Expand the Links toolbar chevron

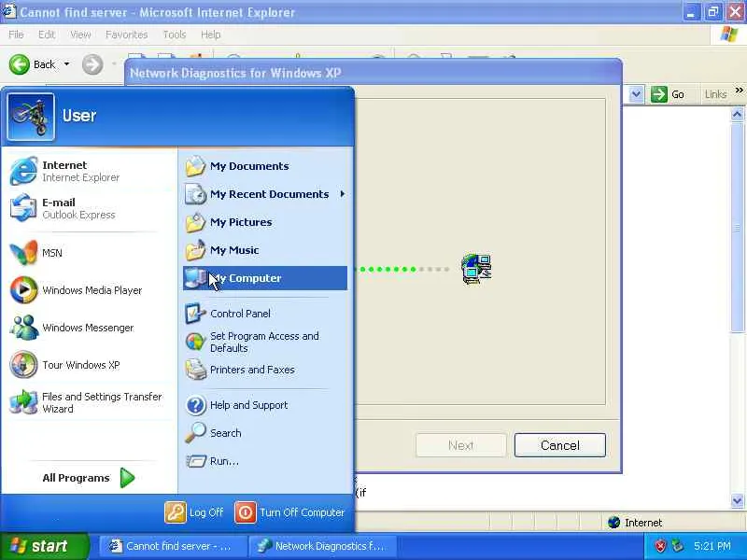tap(739, 90)
